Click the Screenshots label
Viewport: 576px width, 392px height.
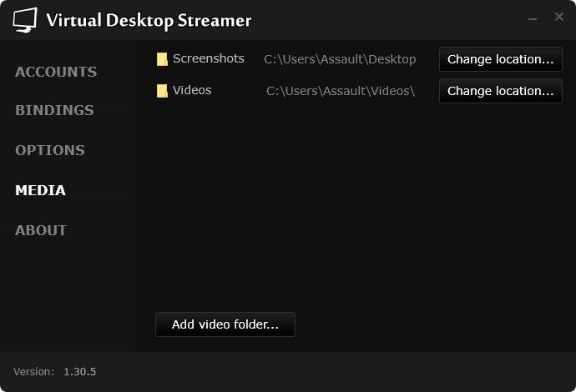point(209,58)
